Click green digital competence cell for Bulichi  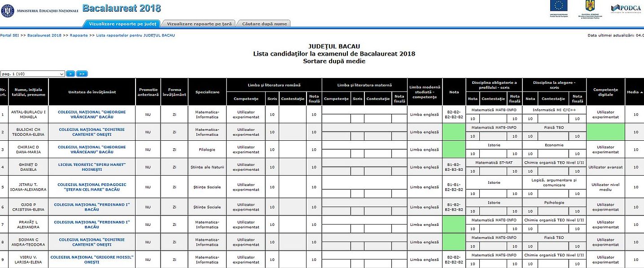tap(605, 132)
